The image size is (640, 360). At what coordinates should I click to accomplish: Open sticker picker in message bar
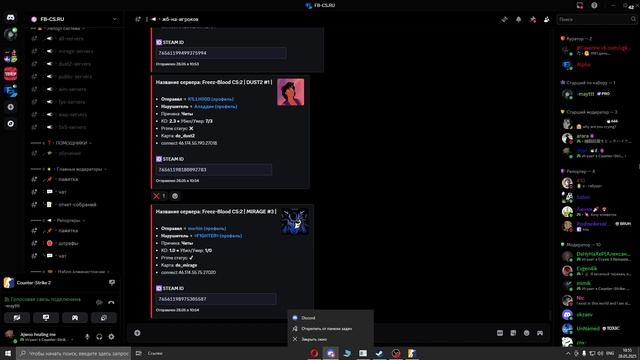click(513, 333)
